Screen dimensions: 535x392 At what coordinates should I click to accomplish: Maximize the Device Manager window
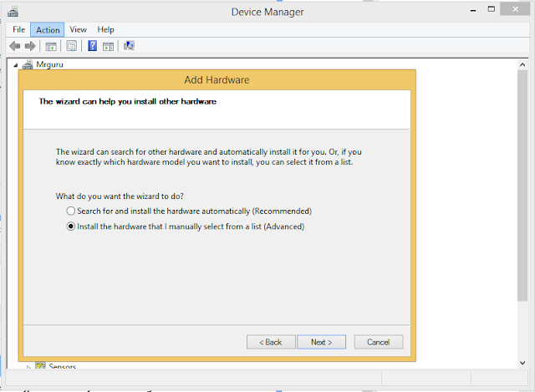pos(492,9)
